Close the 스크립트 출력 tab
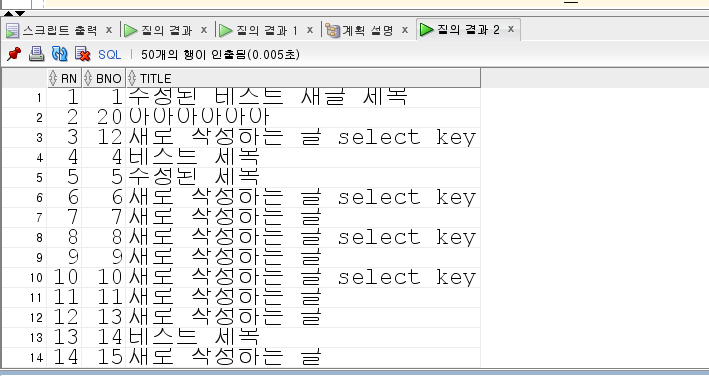The image size is (709, 382). [109, 30]
